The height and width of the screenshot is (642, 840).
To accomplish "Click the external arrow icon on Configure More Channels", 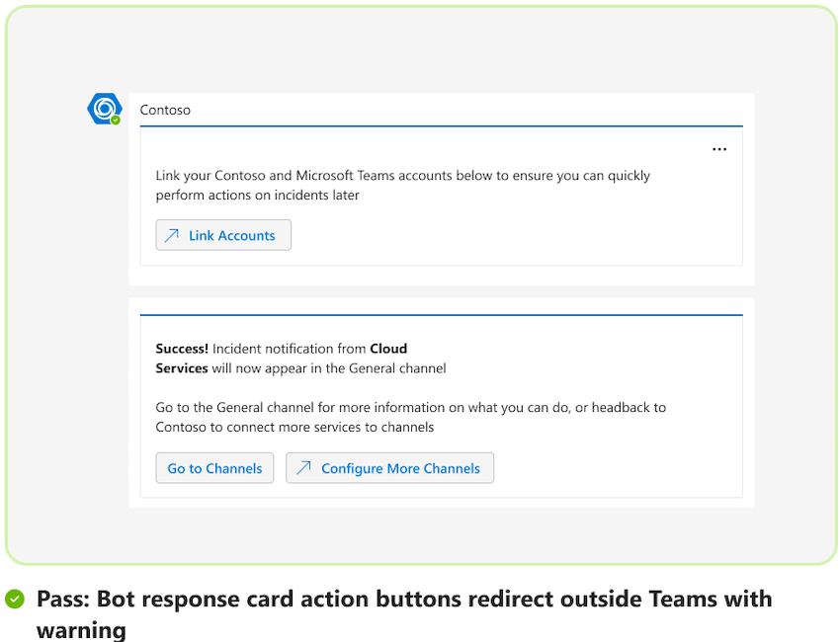I will [x=303, y=468].
